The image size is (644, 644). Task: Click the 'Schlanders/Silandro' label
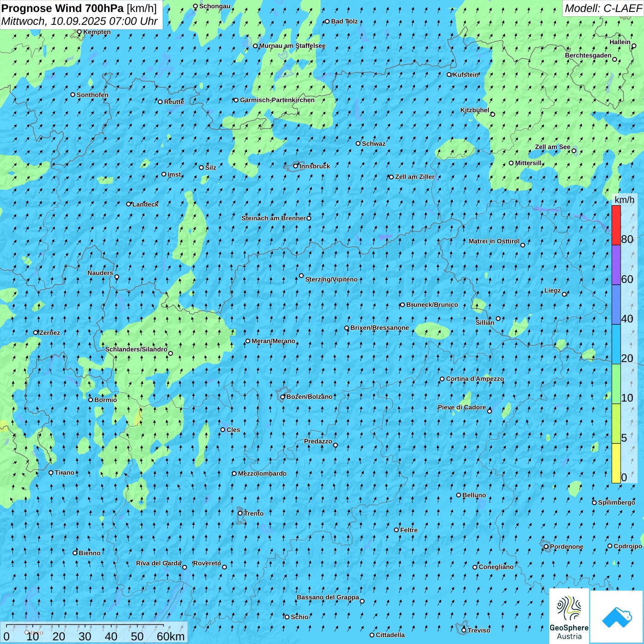tap(136, 349)
